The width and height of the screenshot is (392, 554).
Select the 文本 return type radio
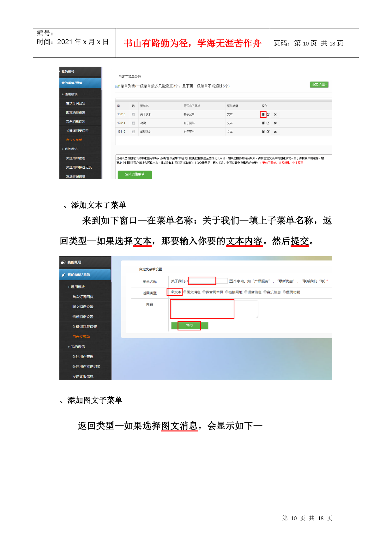click(172, 292)
